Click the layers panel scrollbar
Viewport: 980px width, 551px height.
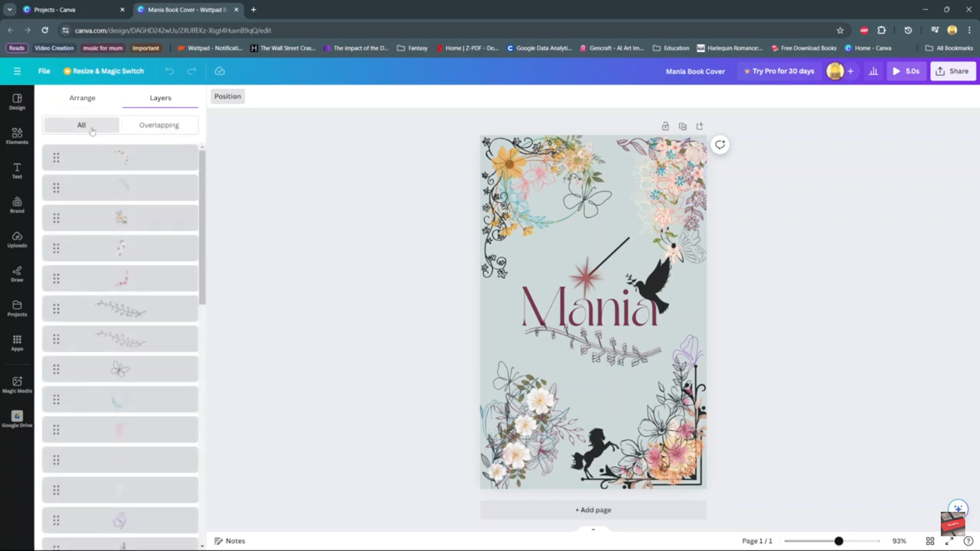(202, 227)
